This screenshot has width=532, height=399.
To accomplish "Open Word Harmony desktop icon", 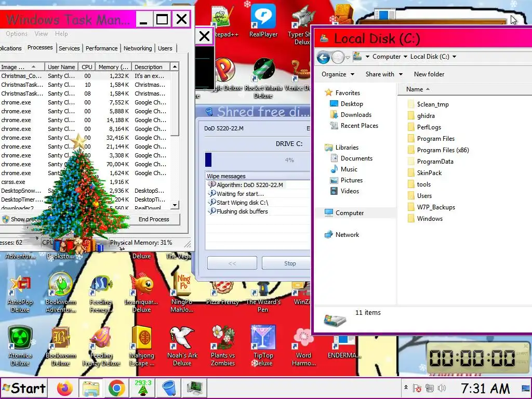I will (x=303, y=346).
